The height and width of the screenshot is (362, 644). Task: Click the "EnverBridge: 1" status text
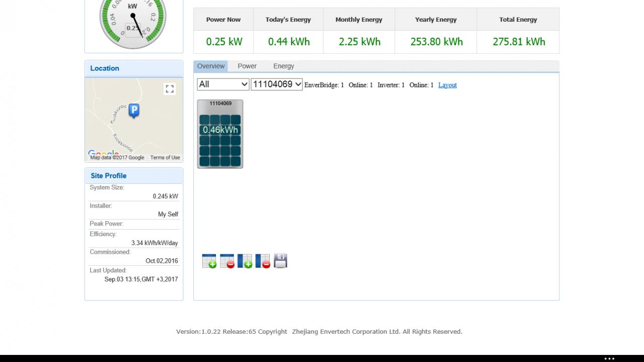click(x=324, y=85)
